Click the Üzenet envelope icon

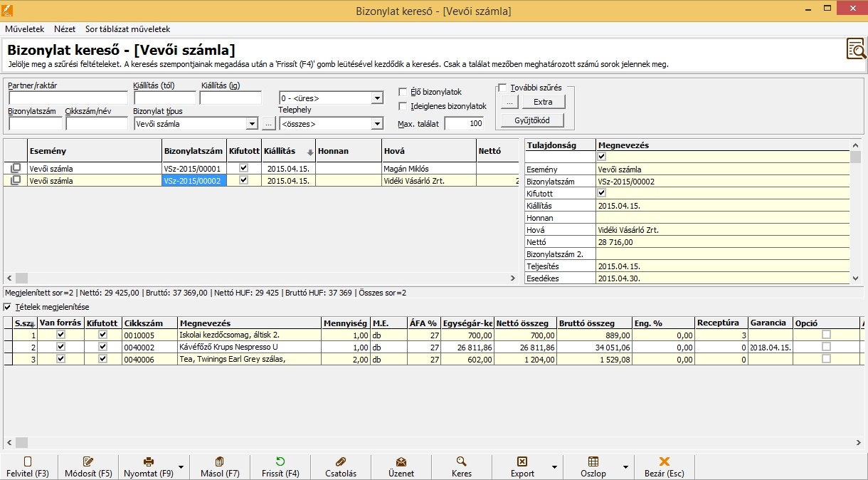click(x=401, y=461)
